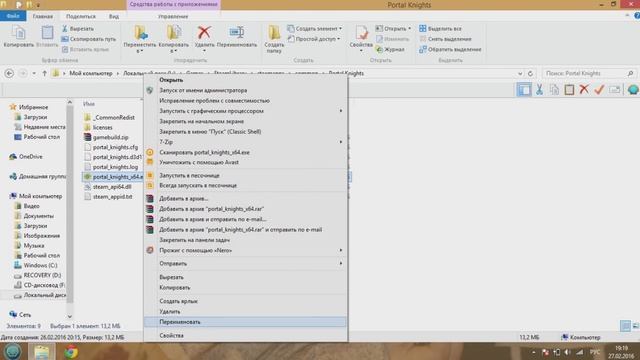
Task: Click Invert selection in ribbon
Action: [450, 49]
